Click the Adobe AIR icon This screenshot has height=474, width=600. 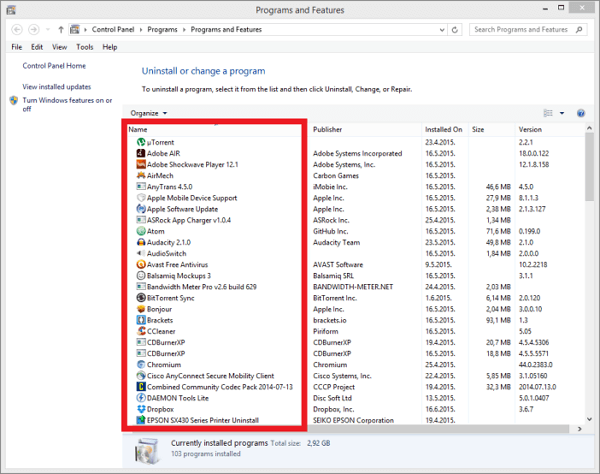click(139, 153)
